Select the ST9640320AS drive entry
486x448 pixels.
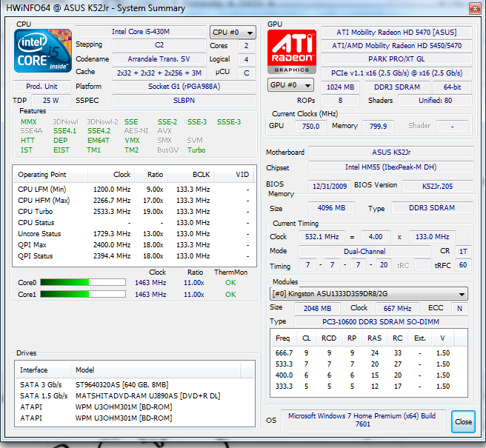point(134,385)
